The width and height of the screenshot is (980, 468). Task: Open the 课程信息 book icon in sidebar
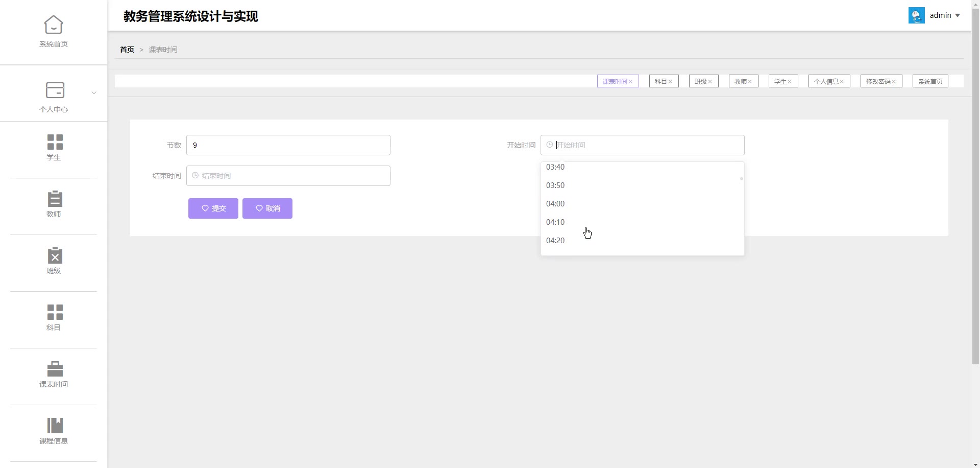coord(55,425)
